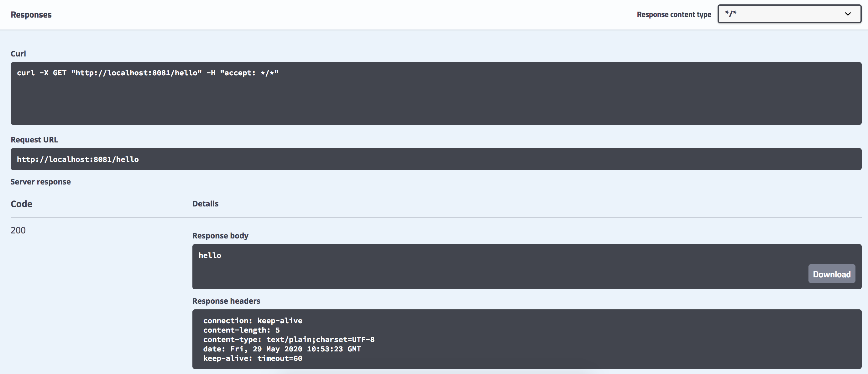Click the chevron arrow in content type selector

click(848, 14)
